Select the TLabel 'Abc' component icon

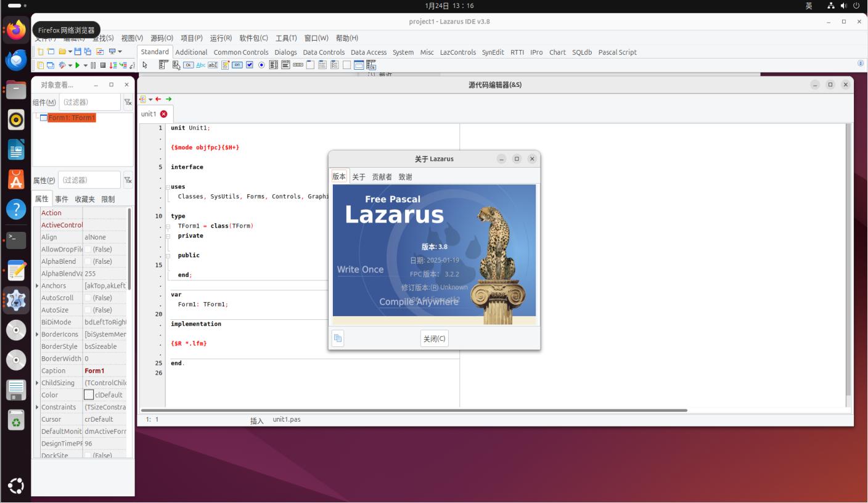(200, 65)
